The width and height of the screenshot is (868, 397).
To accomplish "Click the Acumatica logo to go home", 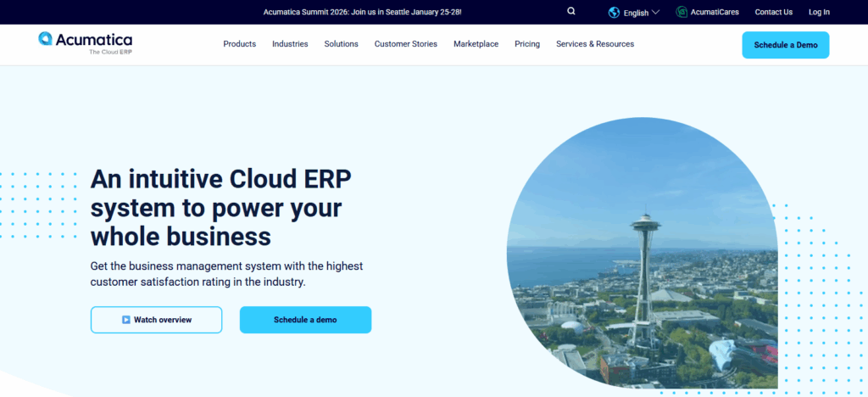I will 85,42.
